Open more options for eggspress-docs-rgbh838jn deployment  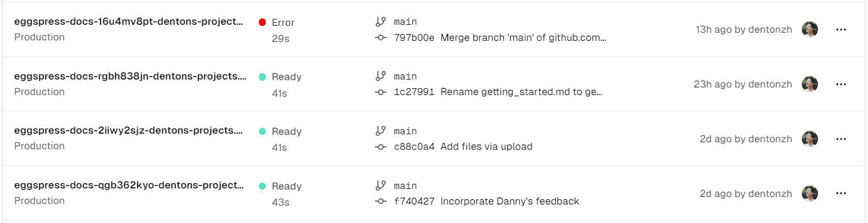click(841, 84)
